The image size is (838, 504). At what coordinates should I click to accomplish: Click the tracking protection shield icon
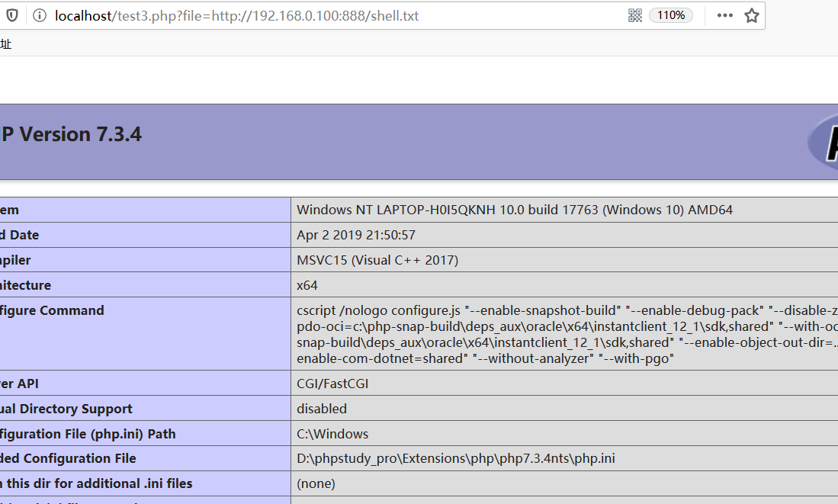tap(11, 15)
